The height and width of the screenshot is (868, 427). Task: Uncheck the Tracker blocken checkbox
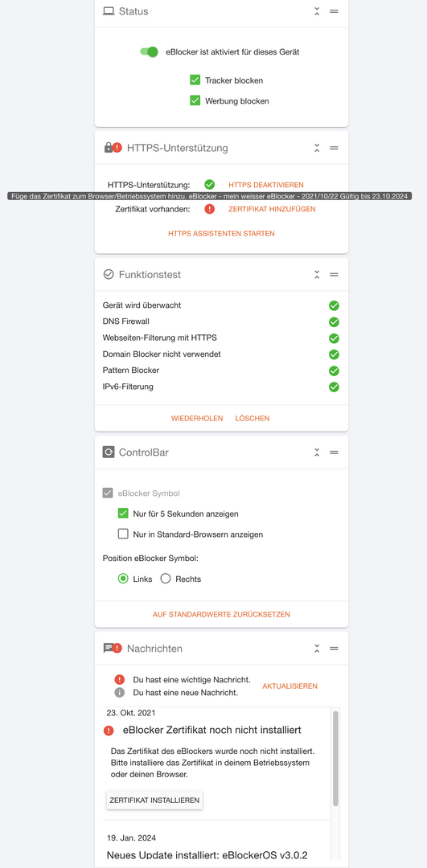tap(195, 80)
